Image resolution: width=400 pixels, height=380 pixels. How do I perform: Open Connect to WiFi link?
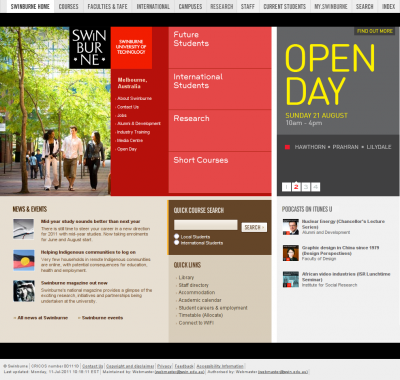(x=196, y=323)
